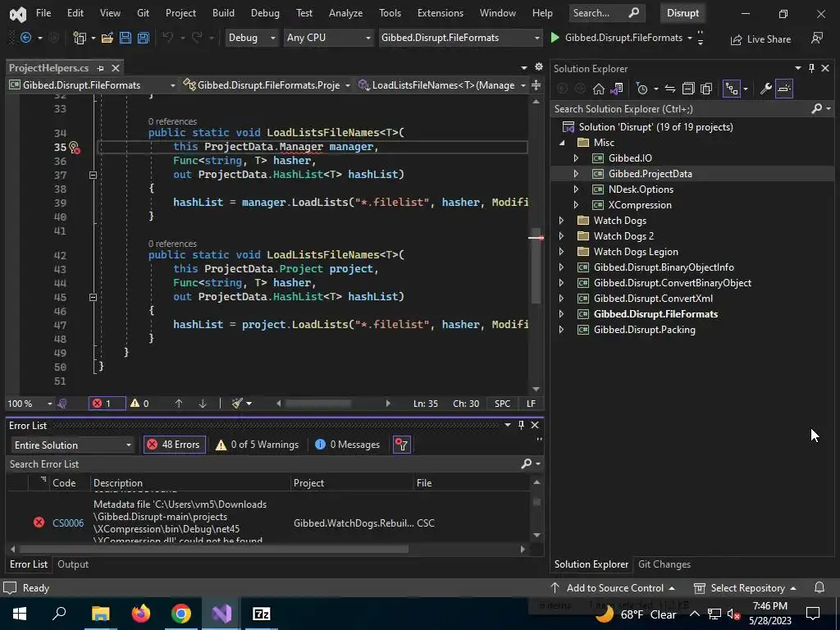The height and width of the screenshot is (630, 840).
Task: Click the Error List horizontal scrollbar
Action: pyautogui.click(x=214, y=549)
